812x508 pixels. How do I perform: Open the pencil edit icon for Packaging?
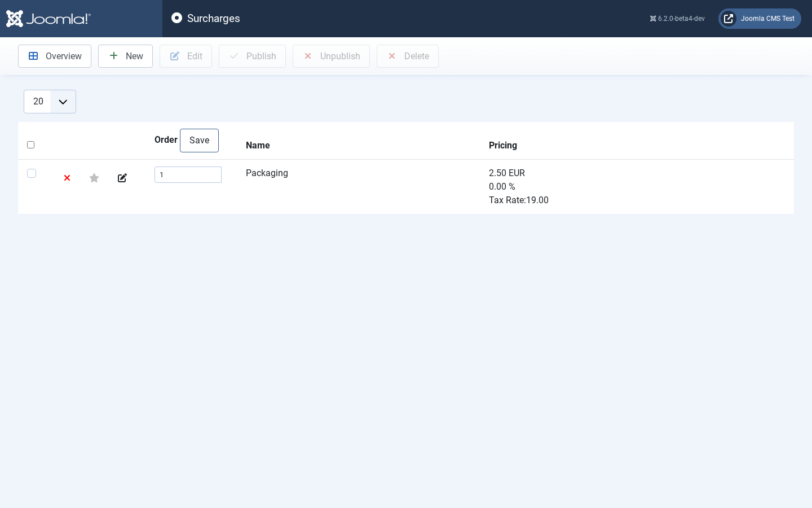point(122,178)
